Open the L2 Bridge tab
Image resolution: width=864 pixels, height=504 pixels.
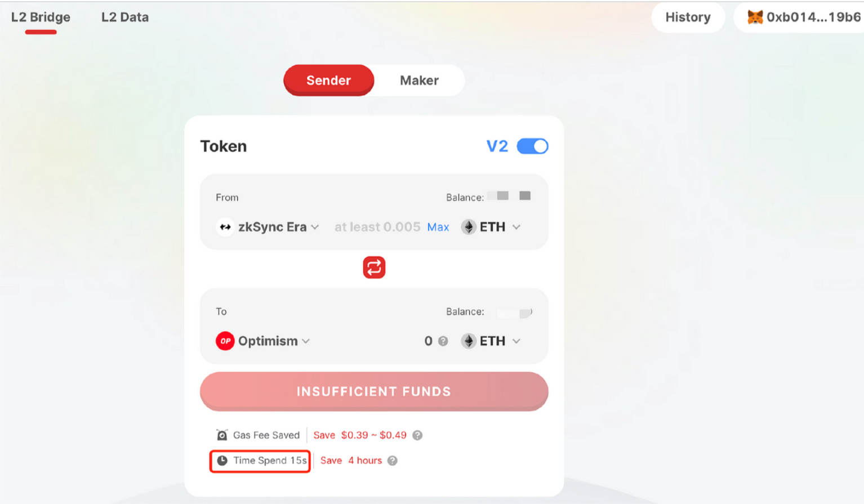[41, 17]
